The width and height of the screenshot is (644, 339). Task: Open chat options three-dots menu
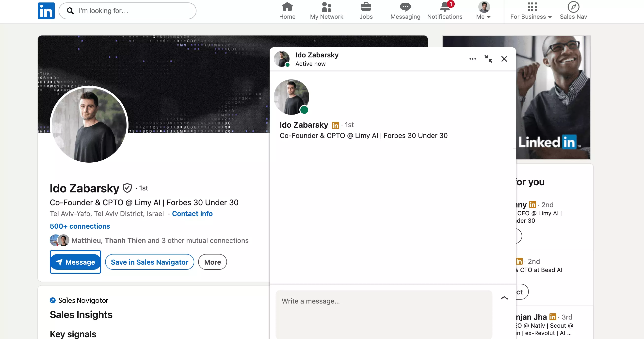pyautogui.click(x=472, y=59)
